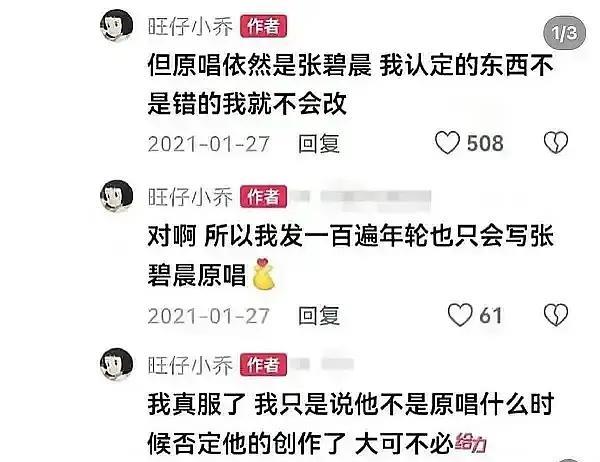Tap 作者 badge on first comment
The width and height of the screenshot is (600, 462).
263,26
